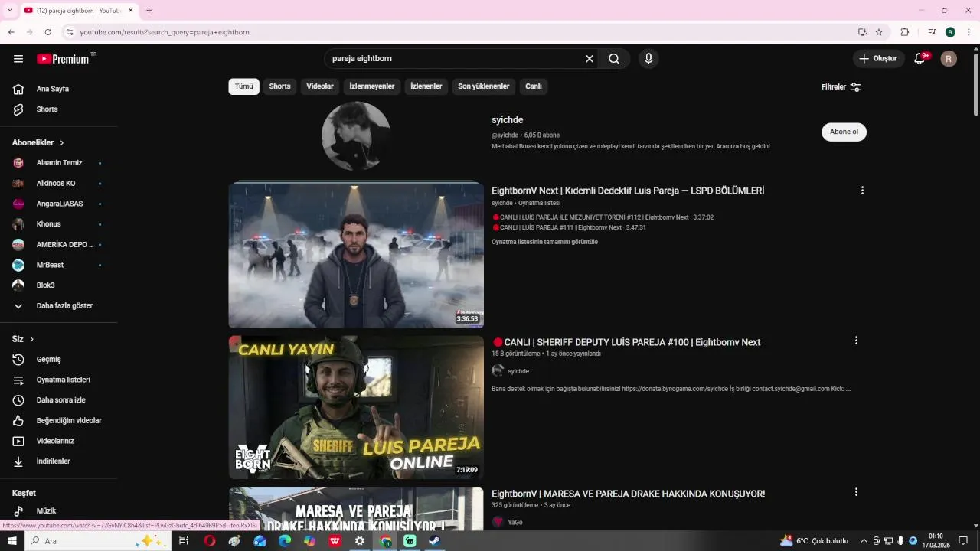Reload the page in Chrome
The image size is (980, 551).
(47, 32)
